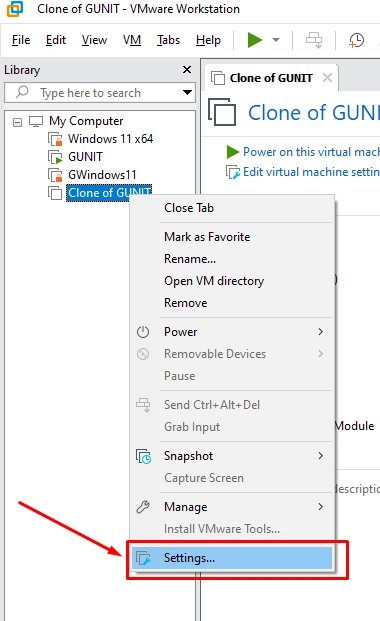Click the Snapshot clock icon in context menu
The height and width of the screenshot is (621, 380).
(x=143, y=456)
